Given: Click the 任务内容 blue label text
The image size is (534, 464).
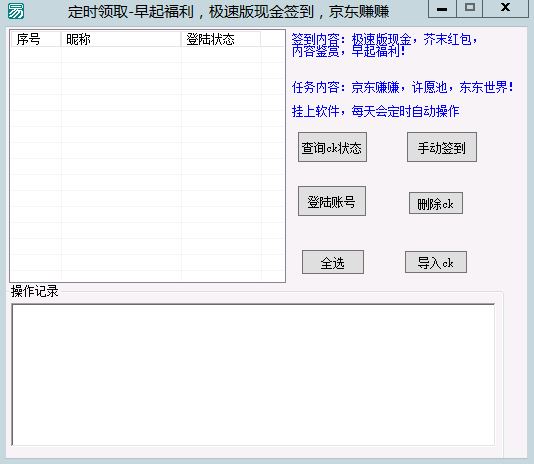Looking at the screenshot, I should [x=402, y=88].
